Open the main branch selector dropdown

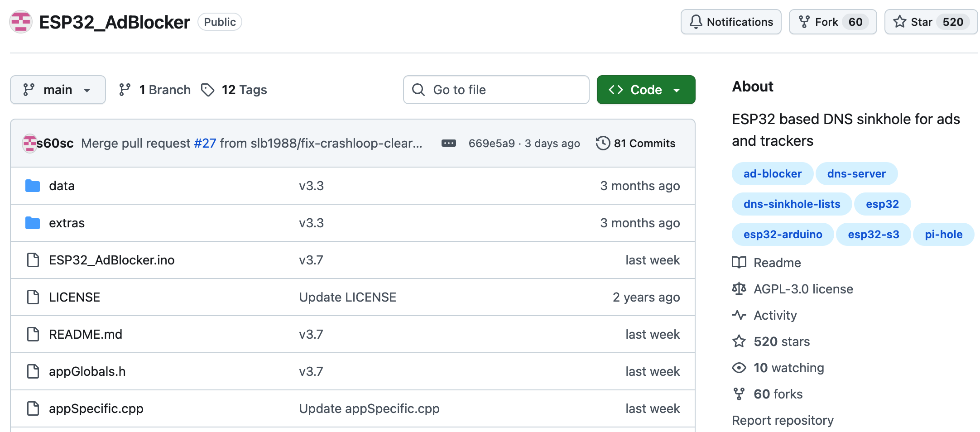pos(58,90)
